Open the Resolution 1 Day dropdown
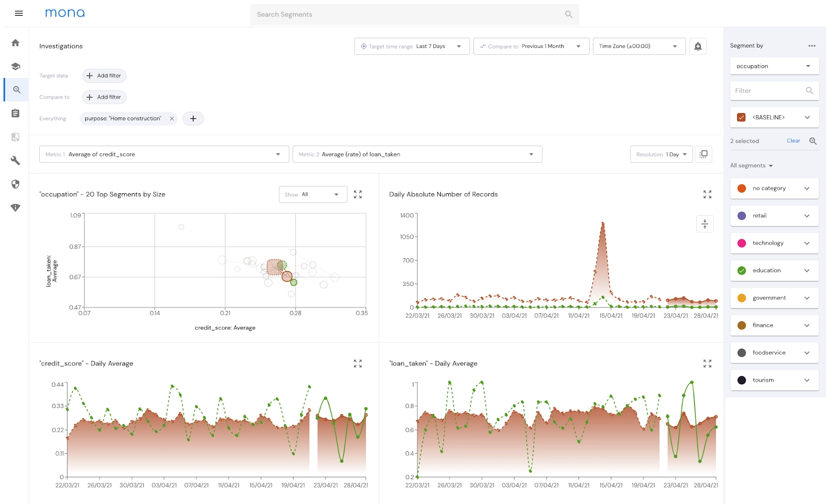 pyautogui.click(x=661, y=154)
